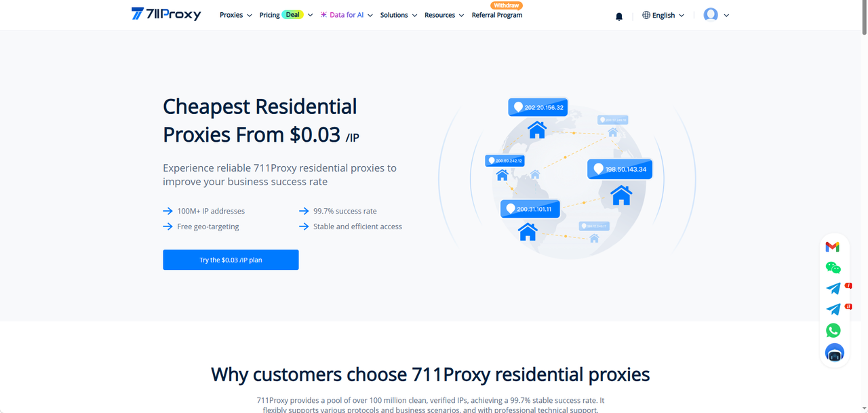Open the WeChat contact icon

tap(833, 268)
